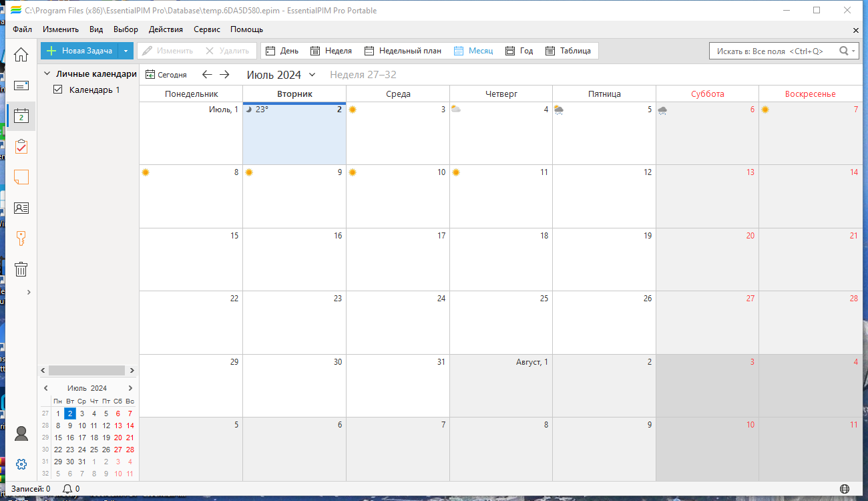
Task: Click the Суббота column header
Action: (708, 94)
